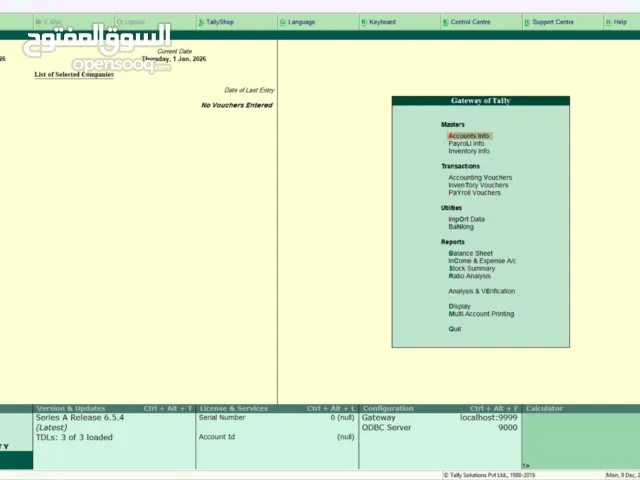This screenshot has width=640, height=480.
Task: Select Inventory Info. under Masters
Action: [469, 151]
